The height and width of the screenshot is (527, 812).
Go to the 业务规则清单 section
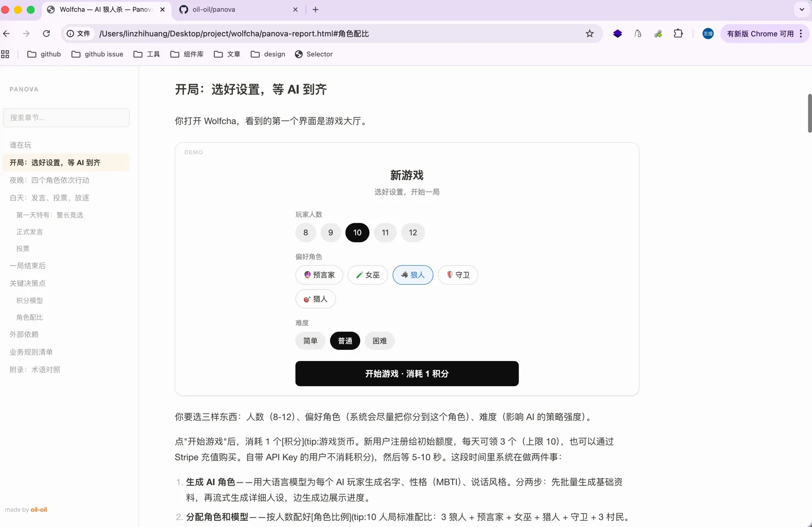coord(31,352)
